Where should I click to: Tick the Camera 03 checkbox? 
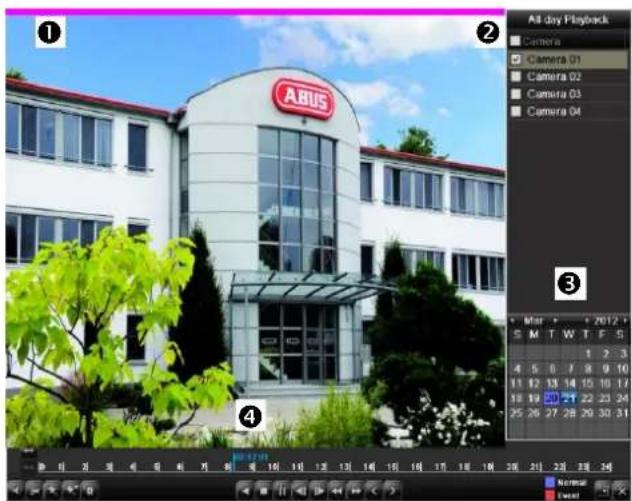(x=516, y=94)
